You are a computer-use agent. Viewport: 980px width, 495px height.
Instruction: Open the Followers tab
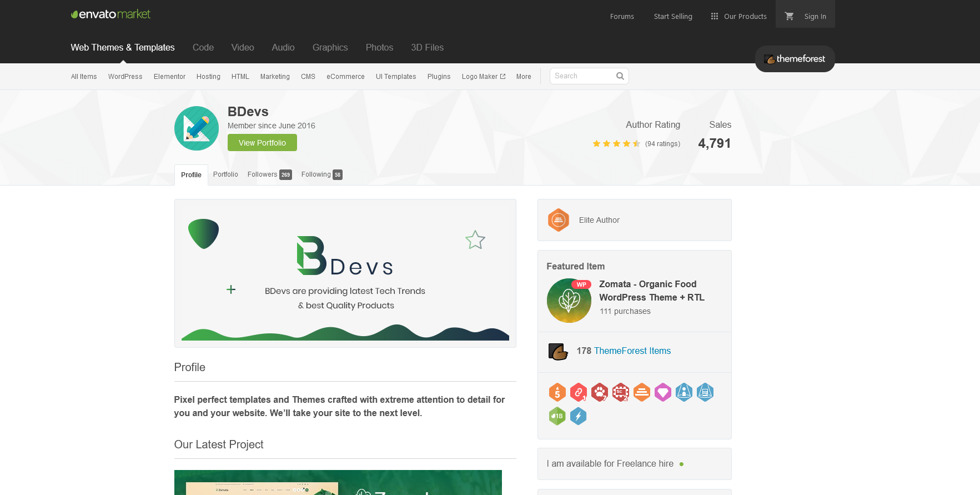coord(270,174)
